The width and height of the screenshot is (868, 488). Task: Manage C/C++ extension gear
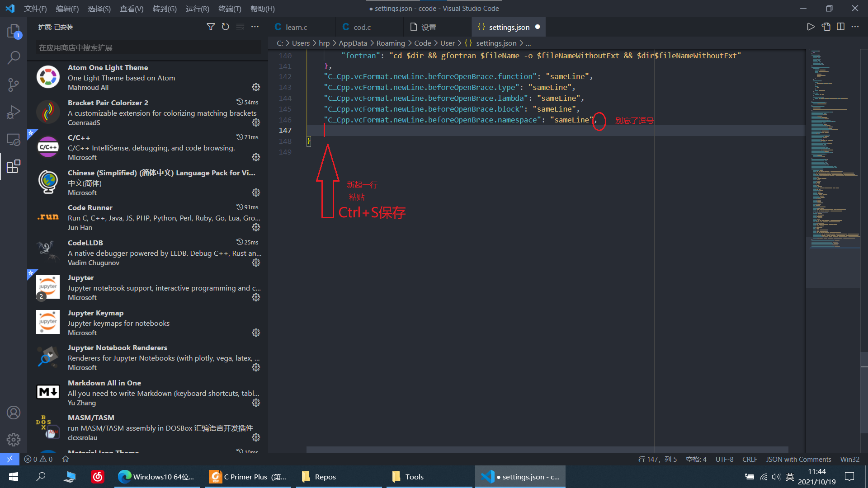coord(256,157)
